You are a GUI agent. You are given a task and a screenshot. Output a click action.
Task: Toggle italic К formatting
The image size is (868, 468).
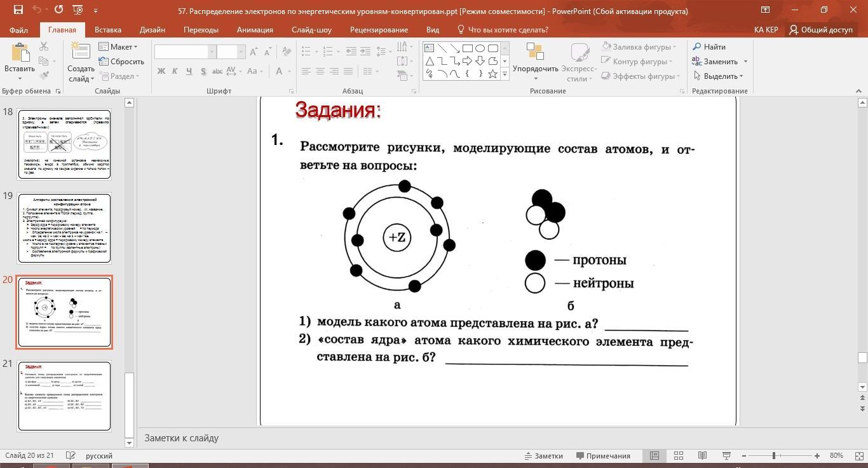point(175,71)
